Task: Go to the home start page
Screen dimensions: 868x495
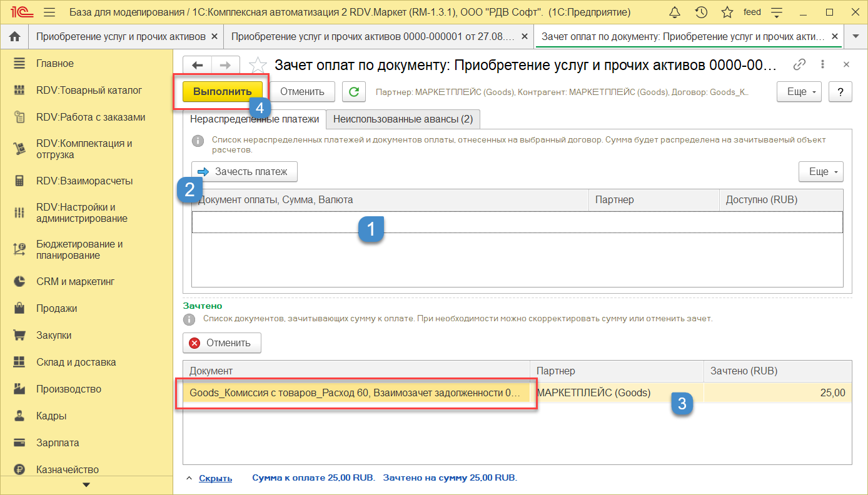Action: coord(15,37)
